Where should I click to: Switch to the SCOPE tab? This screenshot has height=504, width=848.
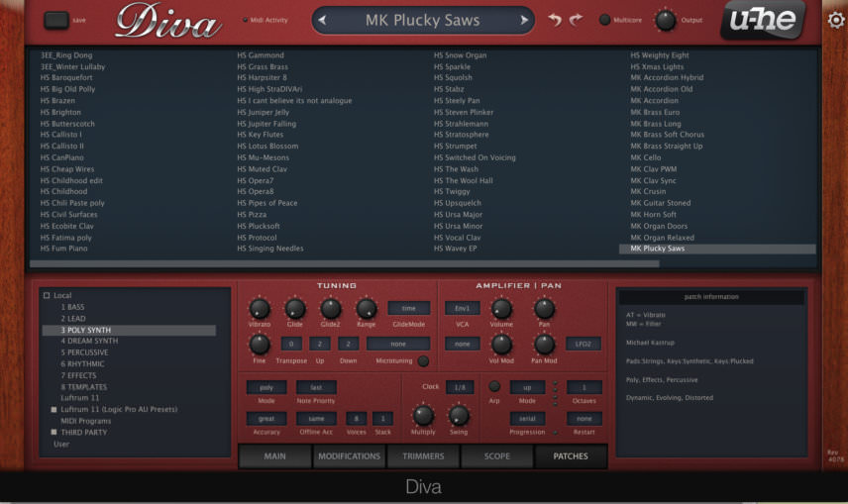(x=497, y=456)
